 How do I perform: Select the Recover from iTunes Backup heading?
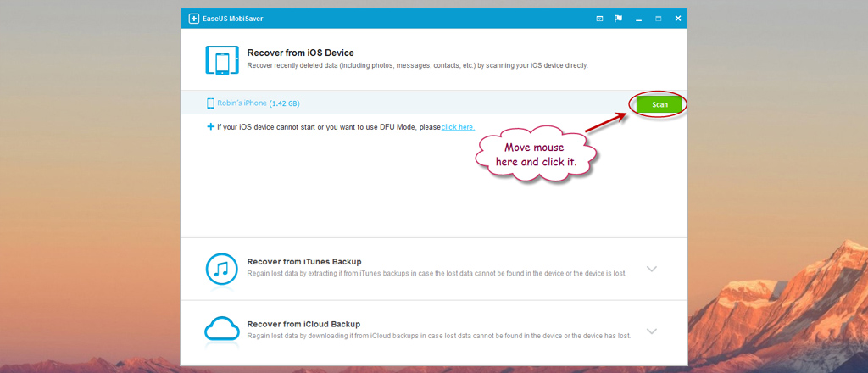coord(304,262)
